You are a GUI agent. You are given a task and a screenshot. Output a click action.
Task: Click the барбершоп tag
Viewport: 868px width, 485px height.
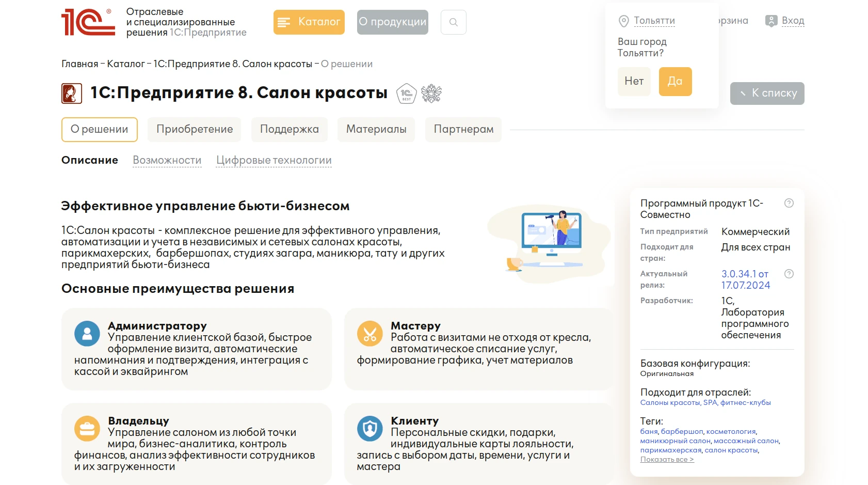tap(682, 432)
